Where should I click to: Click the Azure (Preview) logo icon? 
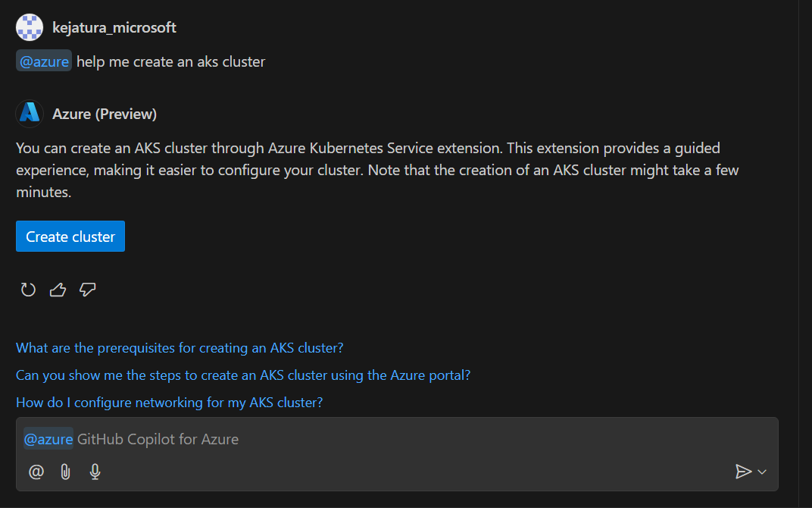tap(30, 114)
